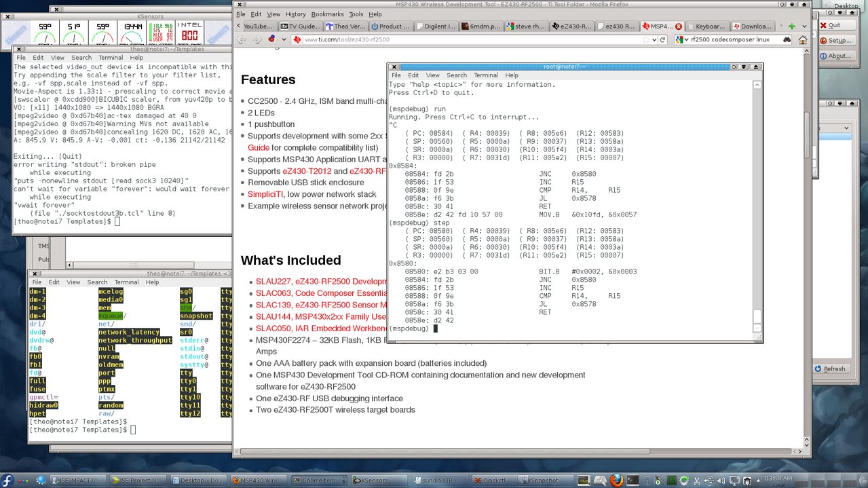Open Terminal menu in root@notei7 terminal

click(486, 75)
